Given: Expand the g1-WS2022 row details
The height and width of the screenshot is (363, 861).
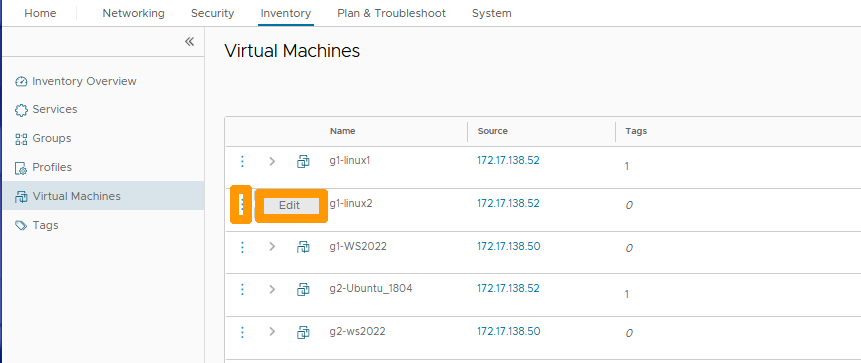Looking at the screenshot, I should coord(272,247).
